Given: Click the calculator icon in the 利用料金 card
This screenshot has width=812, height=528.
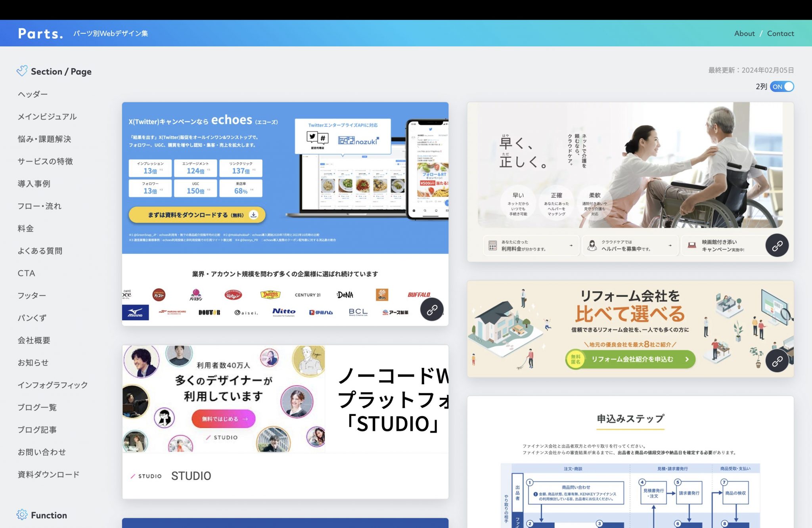Looking at the screenshot, I should (493, 245).
